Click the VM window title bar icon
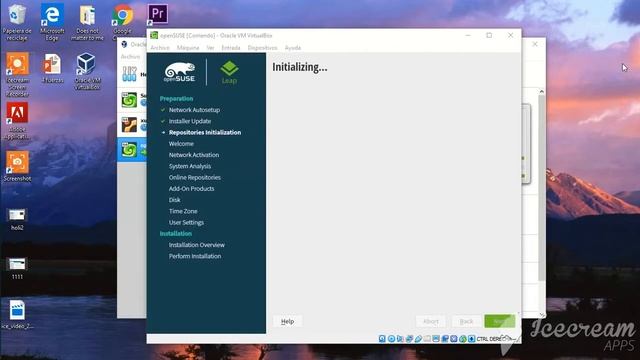This screenshot has width=640, height=360. pyautogui.click(x=154, y=36)
